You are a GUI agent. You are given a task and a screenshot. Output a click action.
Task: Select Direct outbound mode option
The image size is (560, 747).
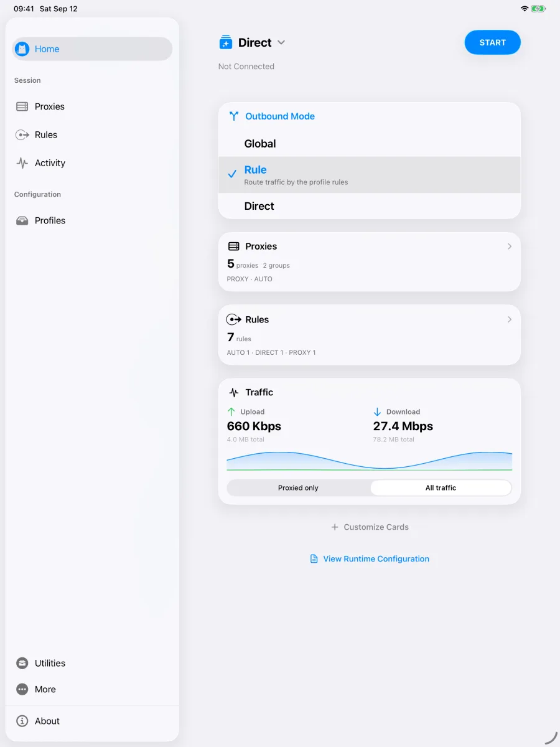(x=370, y=206)
